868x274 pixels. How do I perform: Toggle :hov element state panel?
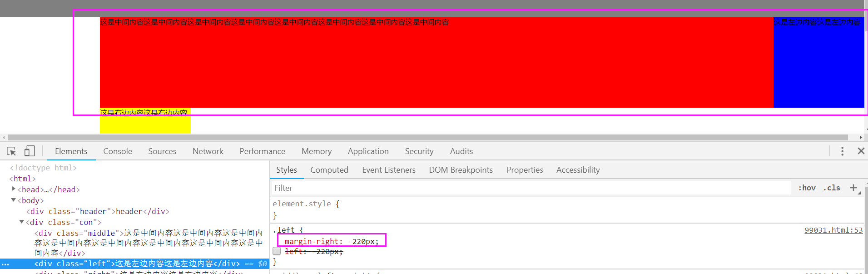click(x=807, y=188)
